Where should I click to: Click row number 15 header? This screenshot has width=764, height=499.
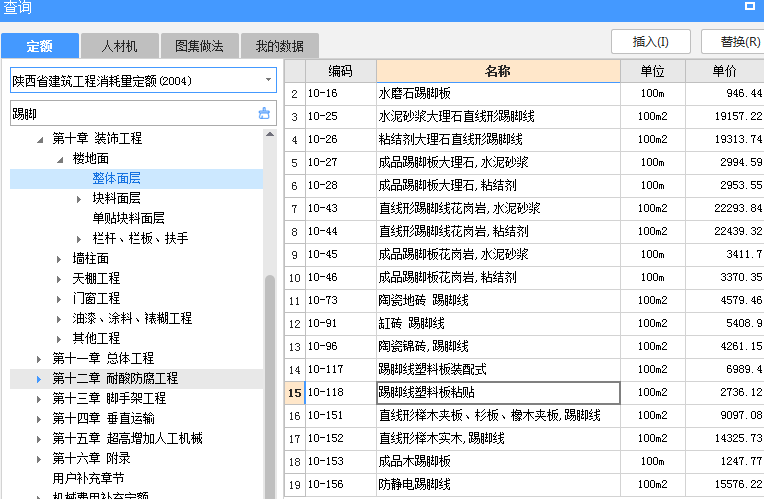pyautogui.click(x=295, y=393)
